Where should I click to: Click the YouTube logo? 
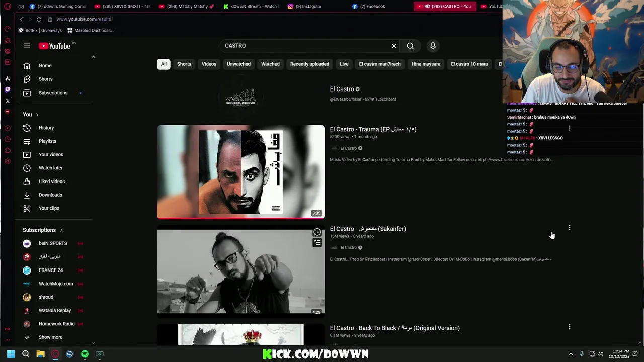[55, 46]
